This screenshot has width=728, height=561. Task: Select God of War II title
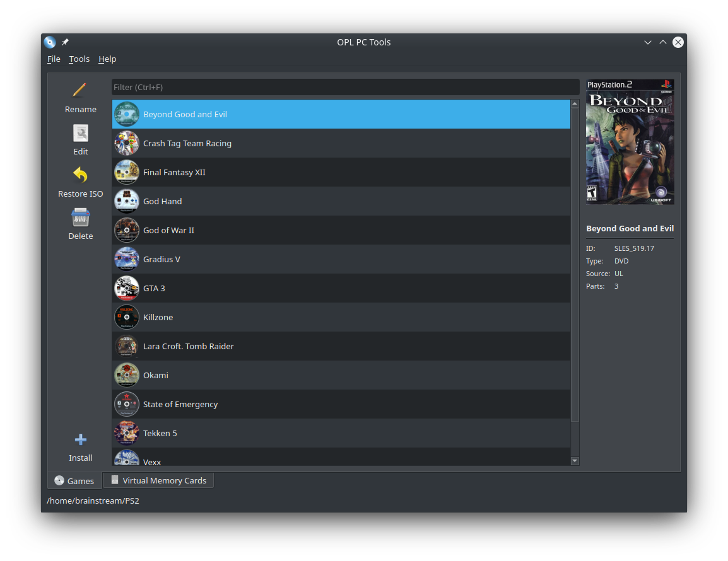click(168, 230)
